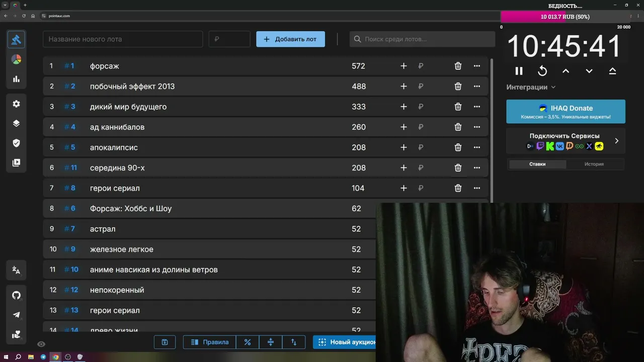Viewport: 644px width, 362px height.
Task: Collapse the Интеграции section
Action: point(531,87)
